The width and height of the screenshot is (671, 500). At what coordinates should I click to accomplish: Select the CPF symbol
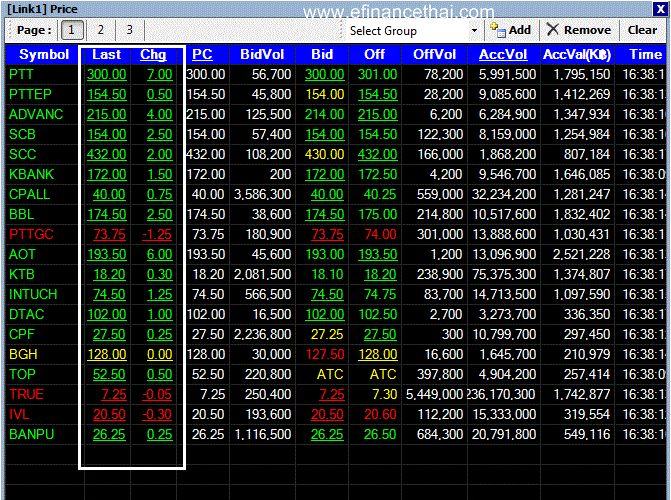pyautogui.click(x=22, y=334)
